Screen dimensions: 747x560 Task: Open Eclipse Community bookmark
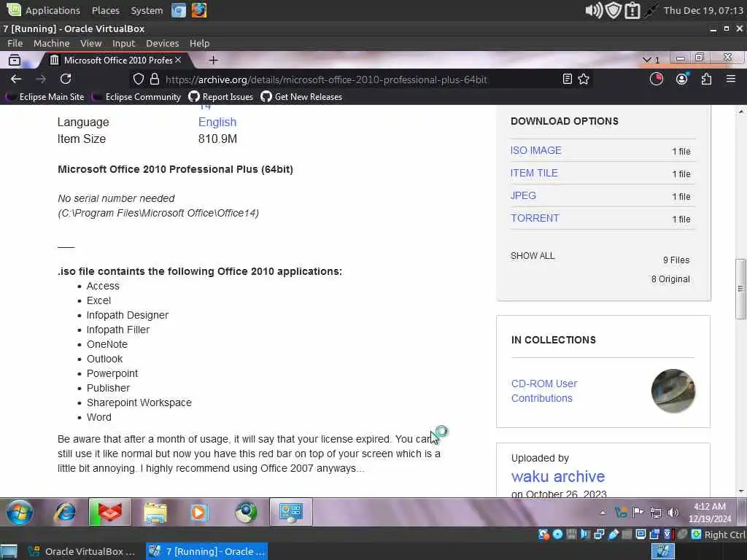[136, 97]
